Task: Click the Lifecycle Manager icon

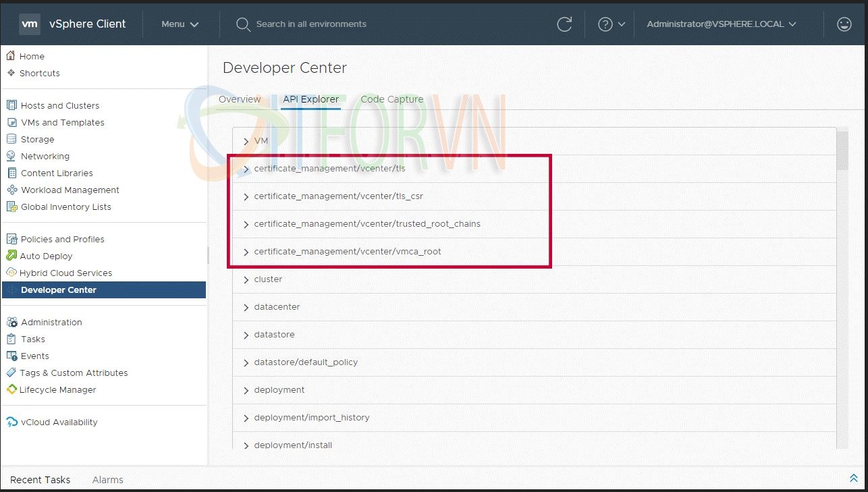Action: click(11, 389)
